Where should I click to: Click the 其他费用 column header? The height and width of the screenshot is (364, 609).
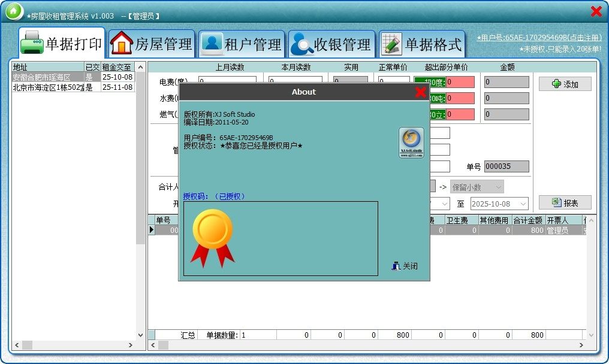(495, 220)
